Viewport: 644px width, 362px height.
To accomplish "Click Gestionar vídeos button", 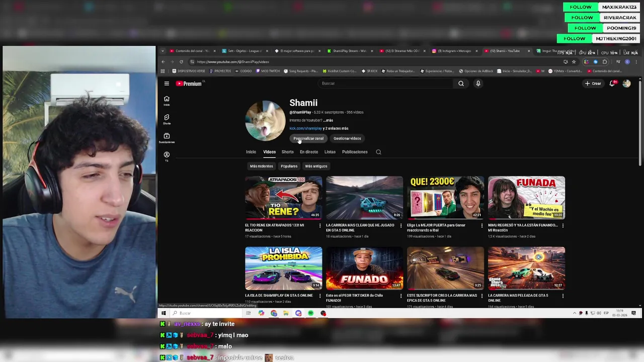I will [x=347, y=138].
